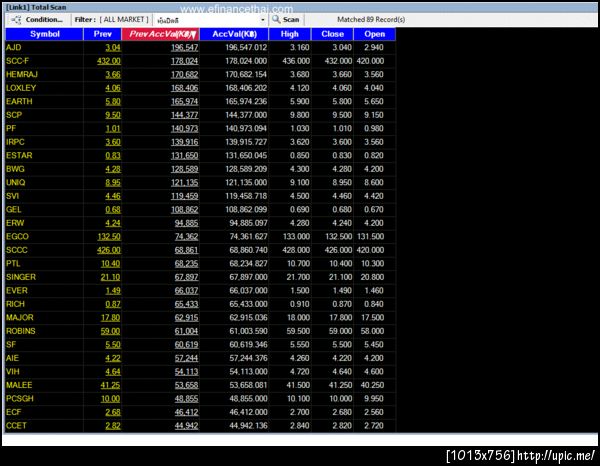Click Prev AccVal link 170,682

pyautogui.click(x=184, y=74)
